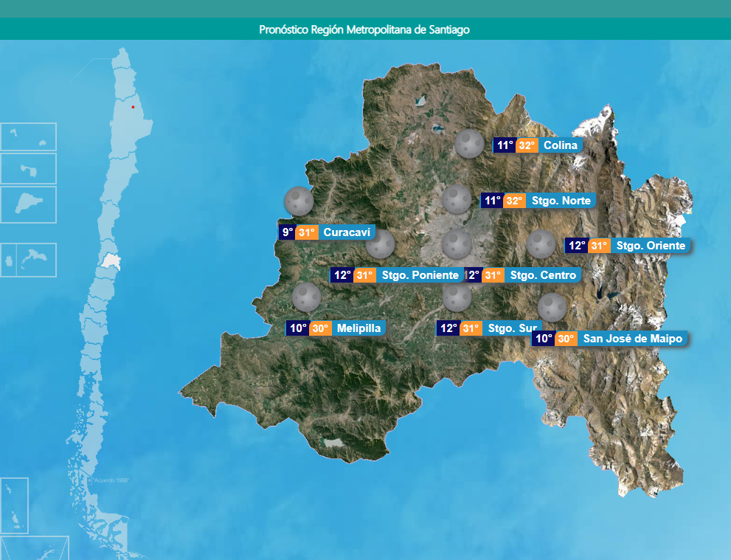Image resolution: width=731 pixels, height=560 pixels.
Task: Click the moon icon left of Stgo. Oriente
Action: tap(541, 244)
